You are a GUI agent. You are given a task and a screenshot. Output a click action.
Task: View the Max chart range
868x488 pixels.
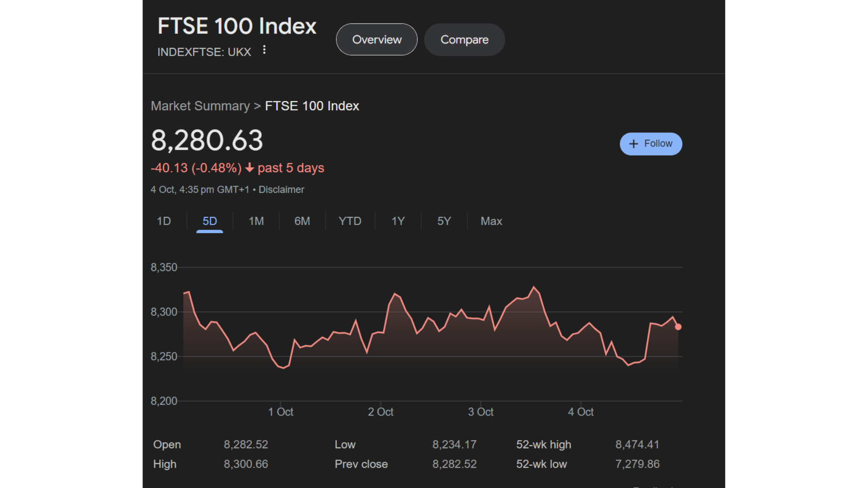tap(491, 221)
